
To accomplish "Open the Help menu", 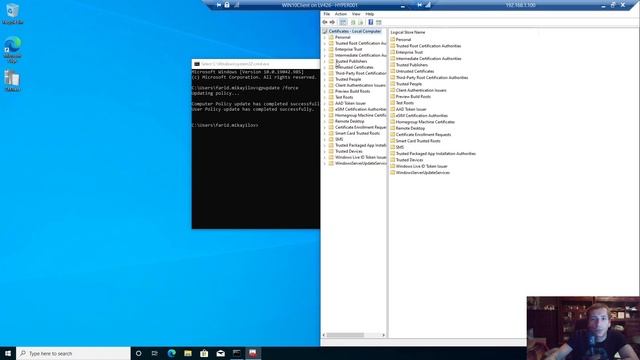I will (369, 14).
